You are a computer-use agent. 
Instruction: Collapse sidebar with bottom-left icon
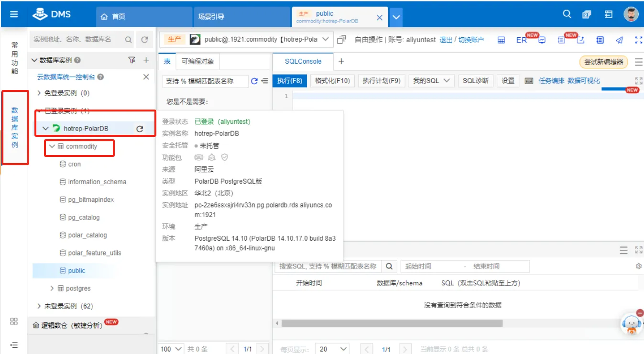pyautogui.click(x=14, y=344)
